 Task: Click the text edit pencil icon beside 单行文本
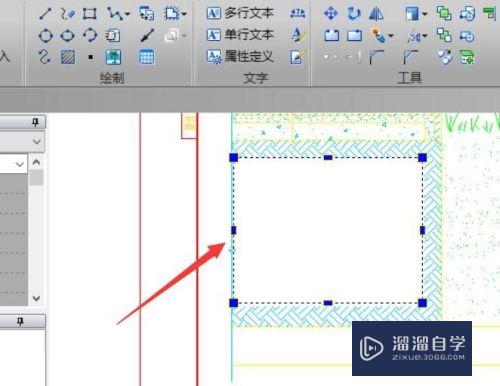tap(298, 35)
